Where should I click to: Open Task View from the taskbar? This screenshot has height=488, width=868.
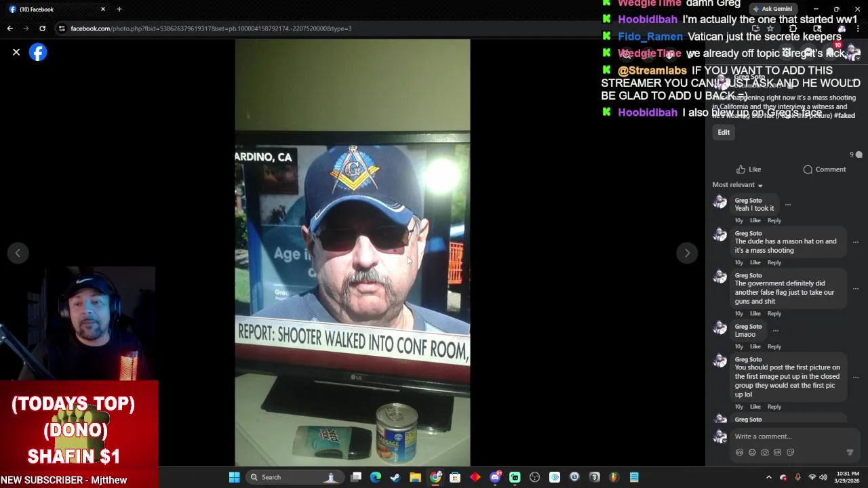pyautogui.click(x=356, y=477)
